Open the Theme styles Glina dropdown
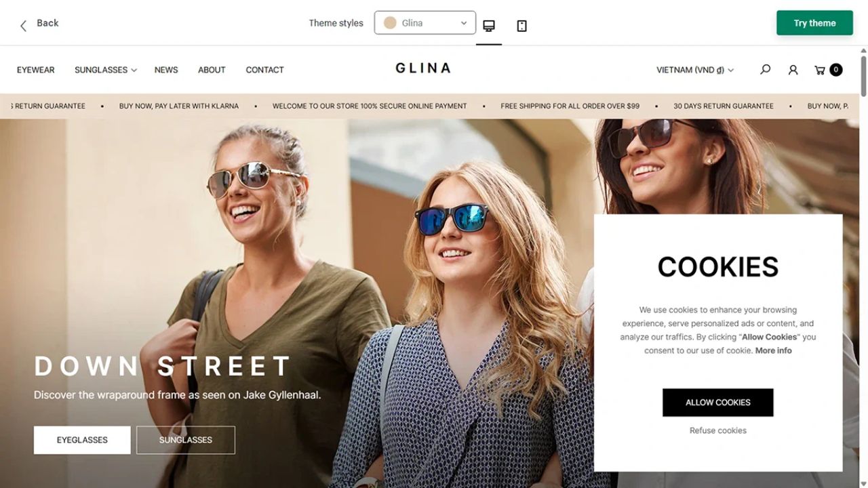The height and width of the screenshot is (488, 868). point(425,23)
